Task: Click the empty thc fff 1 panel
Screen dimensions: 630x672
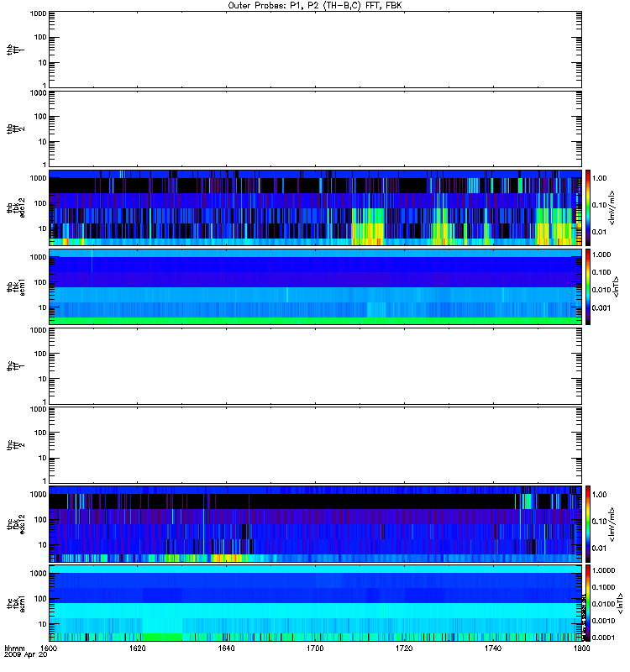Action: [x=315, y=366]
